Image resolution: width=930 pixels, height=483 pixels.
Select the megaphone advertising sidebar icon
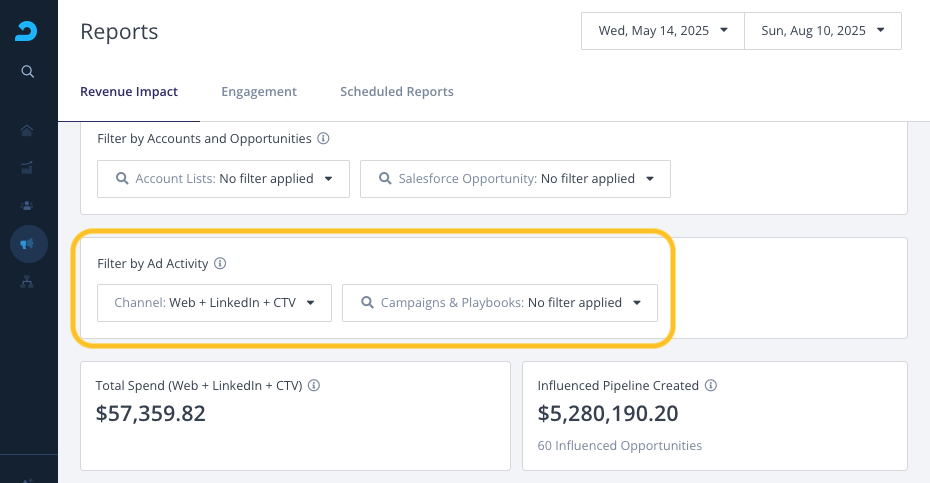click(x=28, y=244)
